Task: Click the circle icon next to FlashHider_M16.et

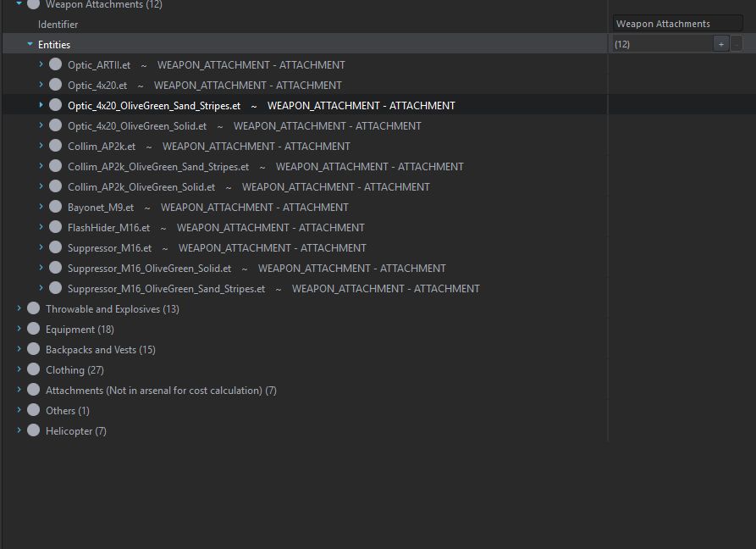Action: pyautogui.click(x=56, y=227)
